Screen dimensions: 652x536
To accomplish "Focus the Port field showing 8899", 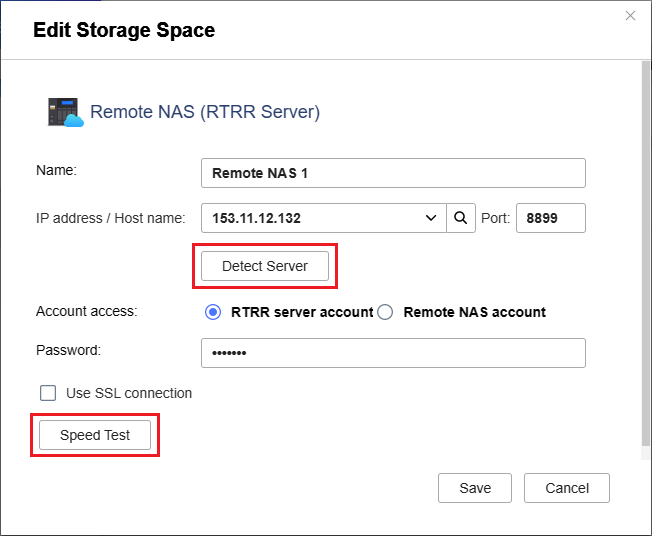I will click(550, 218).
